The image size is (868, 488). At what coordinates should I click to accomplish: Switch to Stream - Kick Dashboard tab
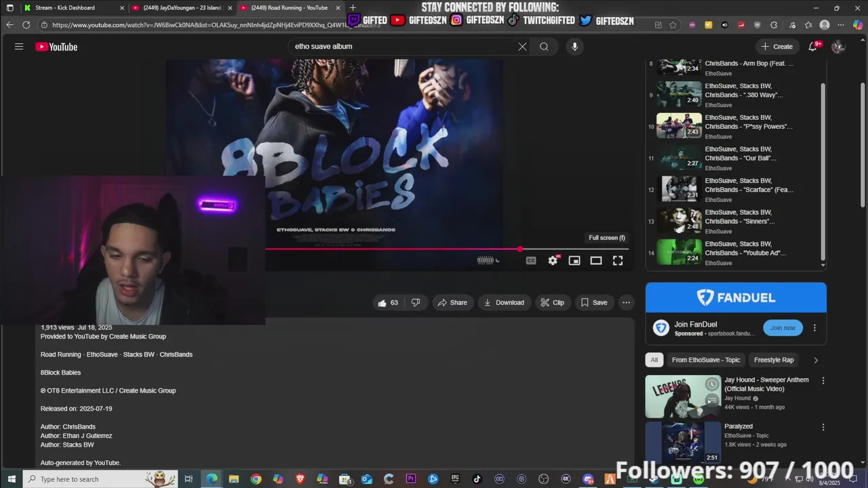point(73,7)
